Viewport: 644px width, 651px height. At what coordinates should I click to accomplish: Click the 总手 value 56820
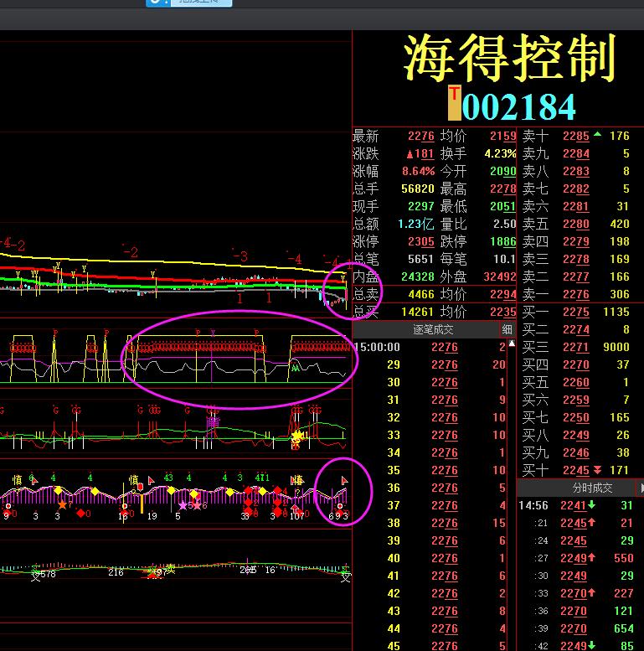[417, 189]
